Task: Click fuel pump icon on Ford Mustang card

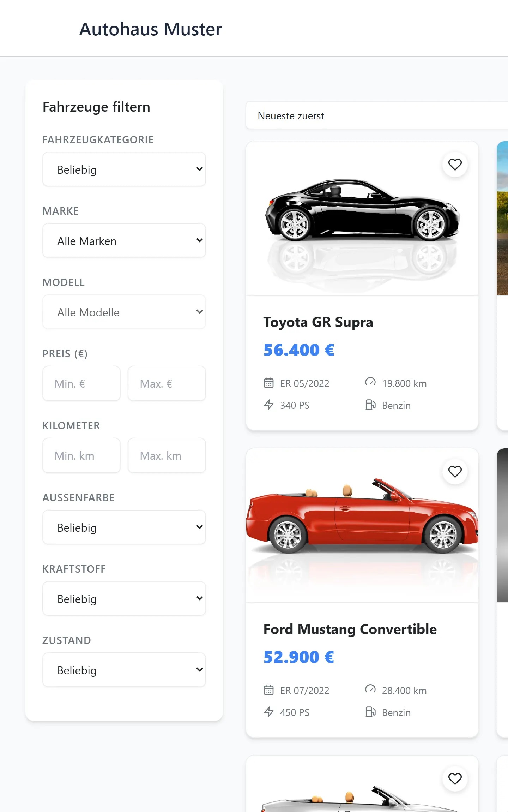Action: click(370, 712)
